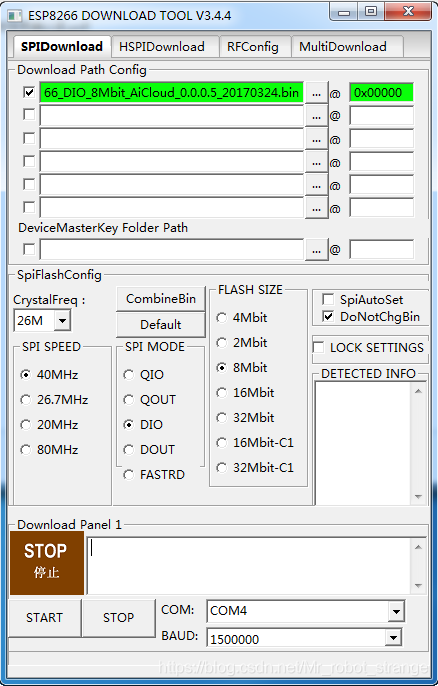438x686 pixels.
Task: Open the COM port COM4 dropdown
Action: pos(396,611)
